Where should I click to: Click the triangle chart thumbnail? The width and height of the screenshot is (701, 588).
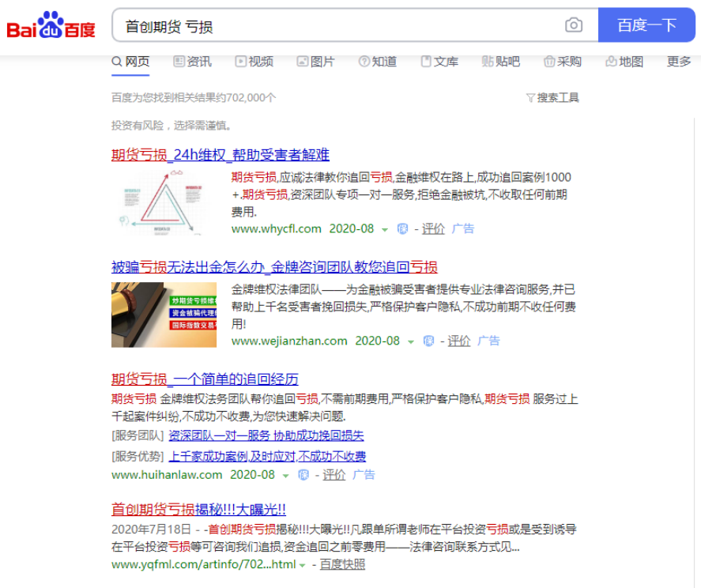(164, 202)
